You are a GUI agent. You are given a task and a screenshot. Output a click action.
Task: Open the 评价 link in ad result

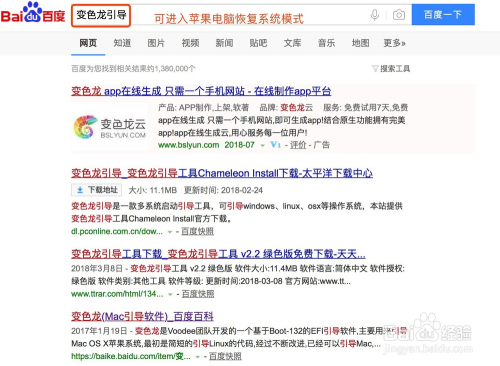tap(298, 145)
